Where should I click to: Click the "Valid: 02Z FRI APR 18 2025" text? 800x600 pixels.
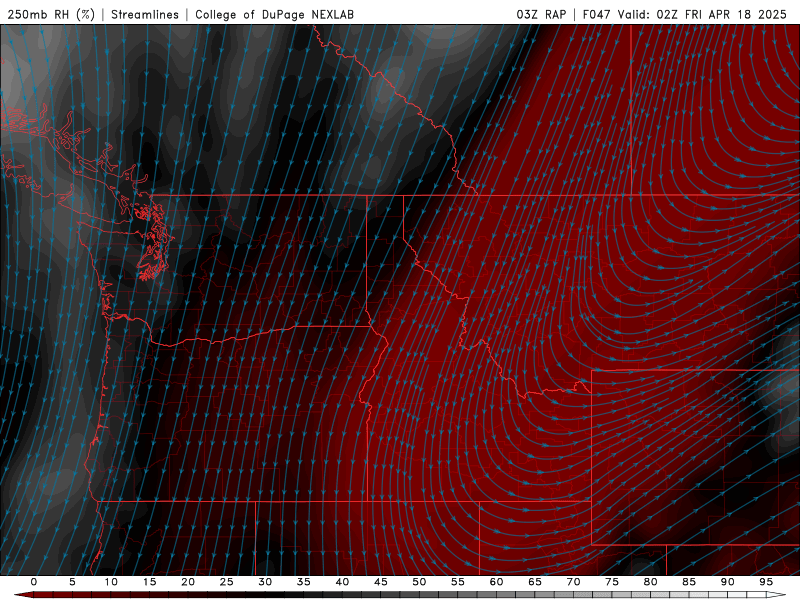(x=702, y=14)
